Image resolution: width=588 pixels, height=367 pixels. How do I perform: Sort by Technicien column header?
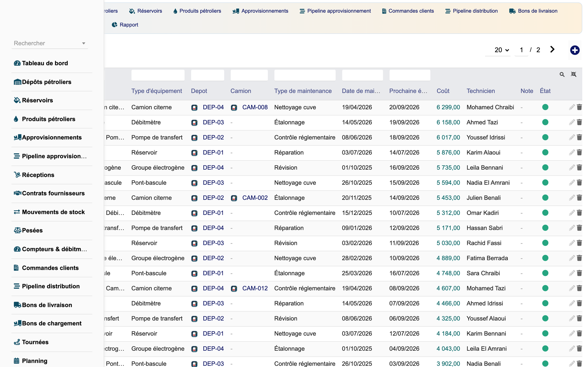(481, 91)
